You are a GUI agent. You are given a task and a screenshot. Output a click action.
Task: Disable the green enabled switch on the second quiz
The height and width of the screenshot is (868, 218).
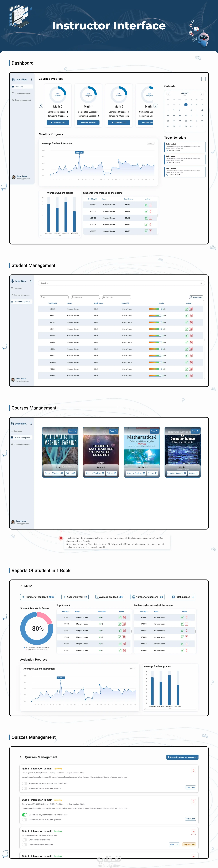point(25,815)
